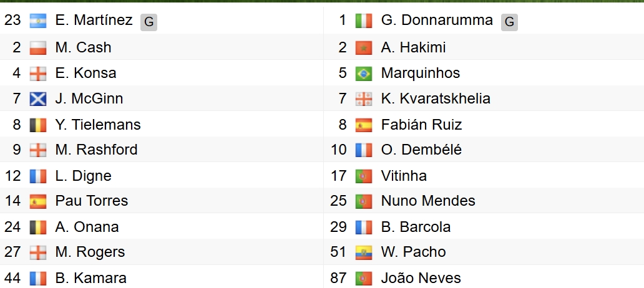Open M. Rashford's player profile
The image size is (644, 288).
pyautogui.click(x=96, y=150)
